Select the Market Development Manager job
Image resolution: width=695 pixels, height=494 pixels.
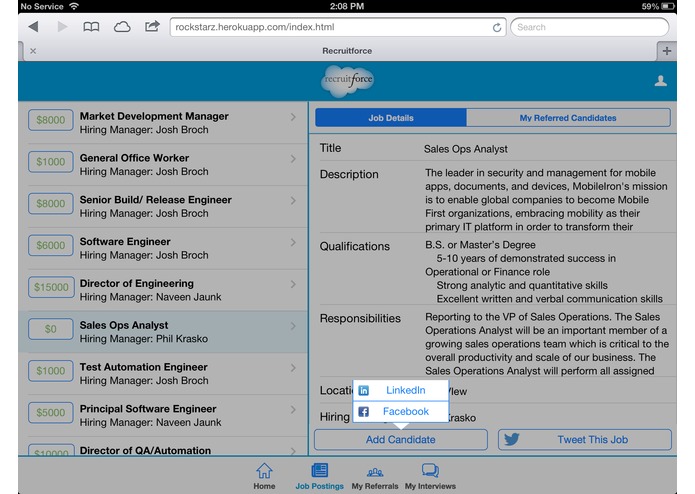point(163,123)
